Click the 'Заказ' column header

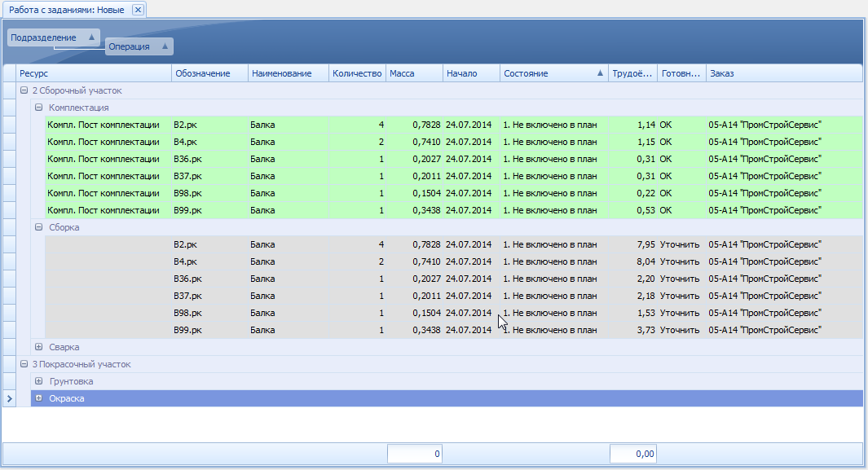point(782,73)
